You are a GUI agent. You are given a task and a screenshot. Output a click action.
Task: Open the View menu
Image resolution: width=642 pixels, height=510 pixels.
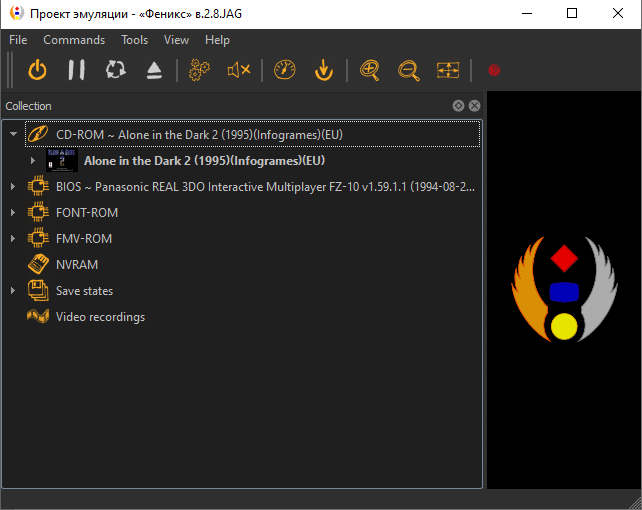pyautogui.click(x=176, y=40)
